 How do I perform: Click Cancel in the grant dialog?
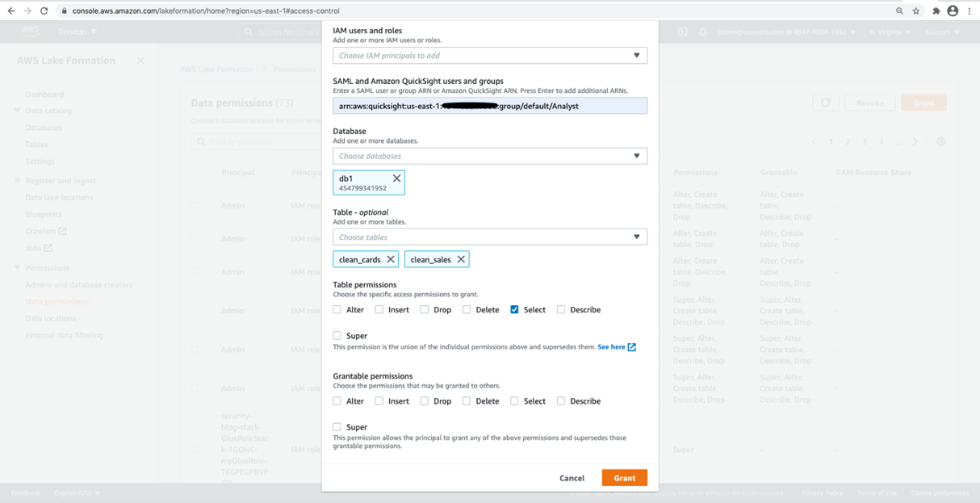pyautogui.click(x=572, y=478)
